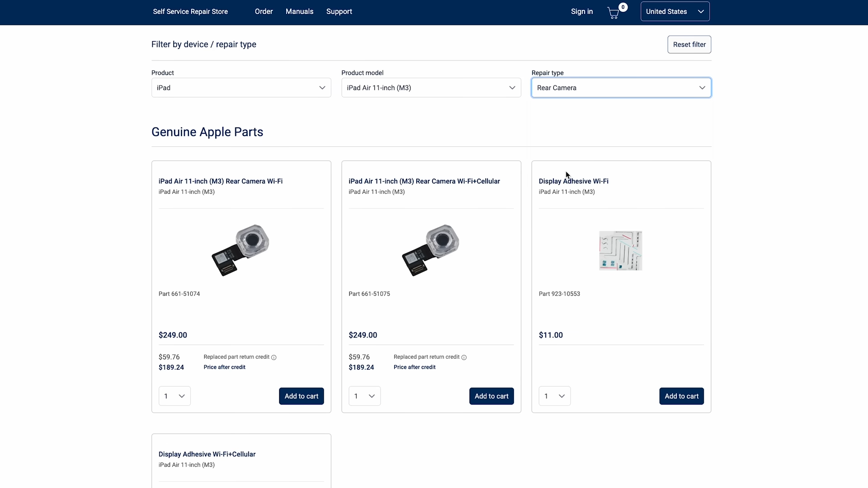Viewport: 868px width, 488px height.
Task: Change quantity for Rear Camera Wi-Fi part
Action: tap(175, 396)
